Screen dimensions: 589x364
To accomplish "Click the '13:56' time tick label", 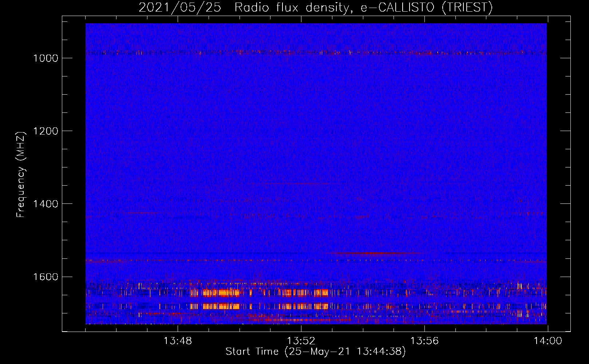I will point(424,341).
